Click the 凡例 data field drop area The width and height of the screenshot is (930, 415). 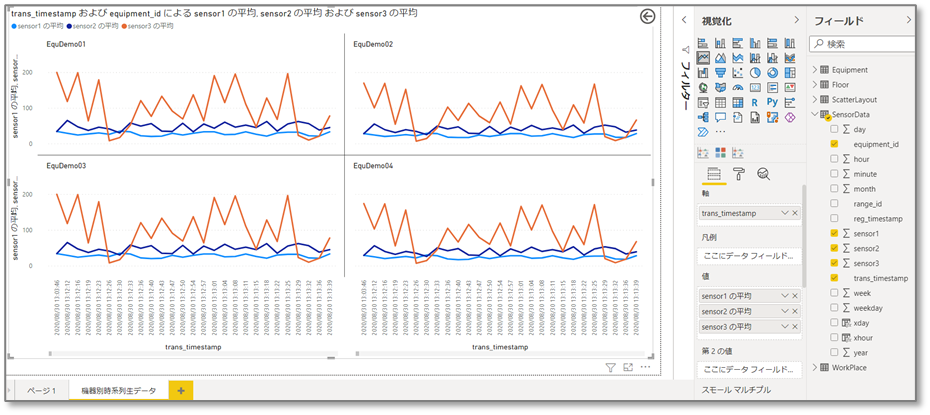(x=750, y=256)
